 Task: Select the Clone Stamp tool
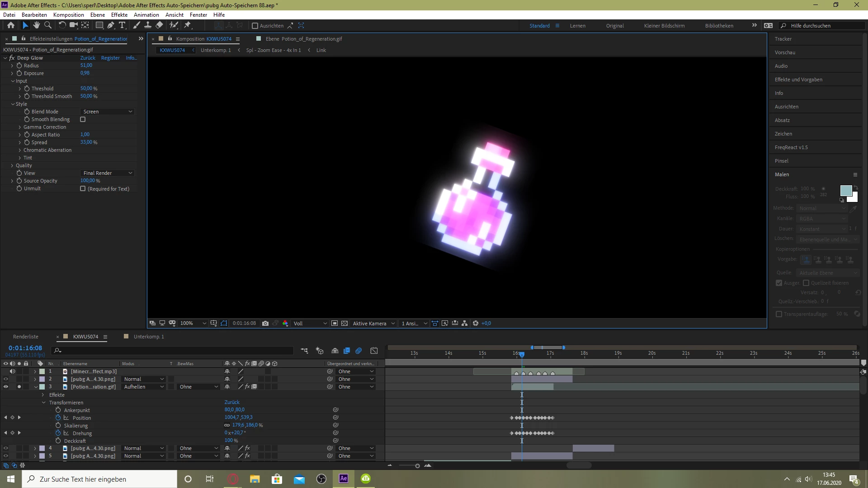pyautogui.click(x=148, y=25)
